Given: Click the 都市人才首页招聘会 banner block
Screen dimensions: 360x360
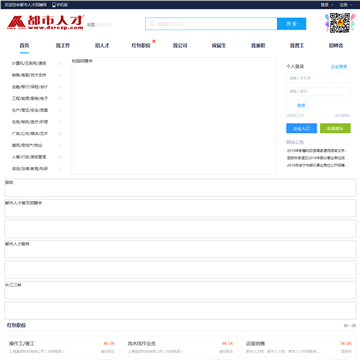Looking at the screenshot, I should point(180,208).
